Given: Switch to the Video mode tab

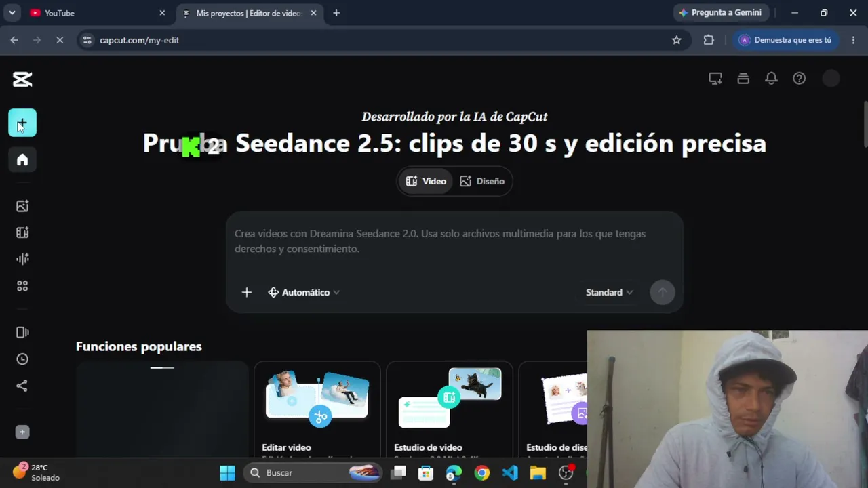Looking at the screenshot, I should click(x=426, y=181).
